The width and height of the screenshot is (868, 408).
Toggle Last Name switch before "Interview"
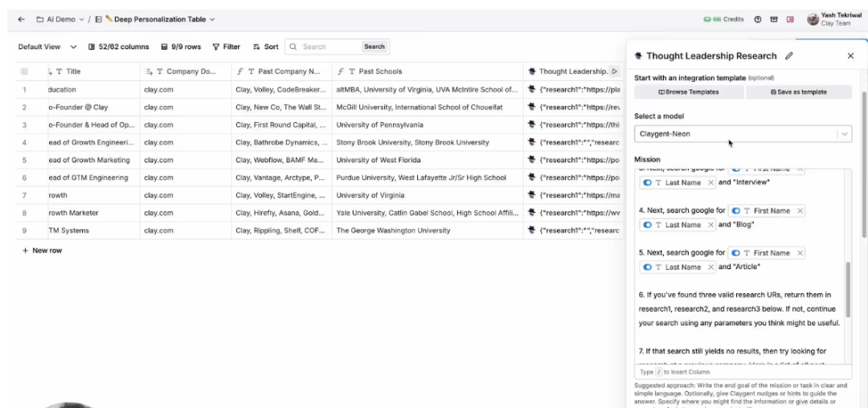pos(647,182)
